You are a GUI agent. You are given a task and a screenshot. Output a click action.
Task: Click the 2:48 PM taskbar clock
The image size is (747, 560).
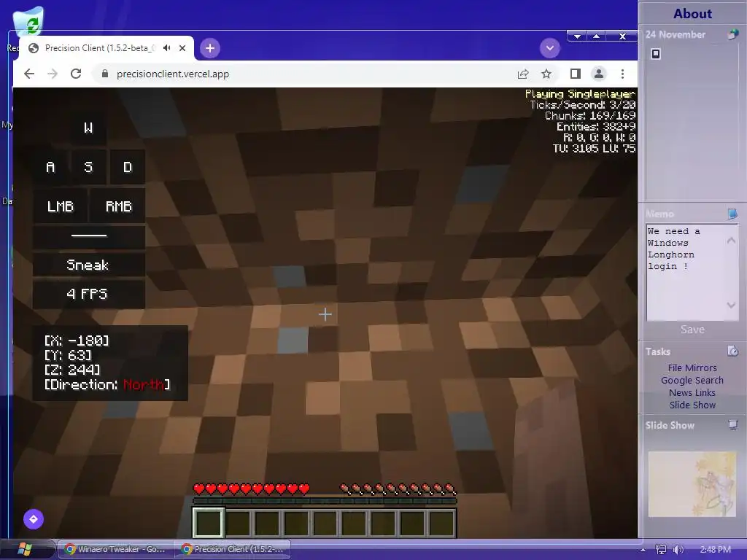click(x=715, y=550)
